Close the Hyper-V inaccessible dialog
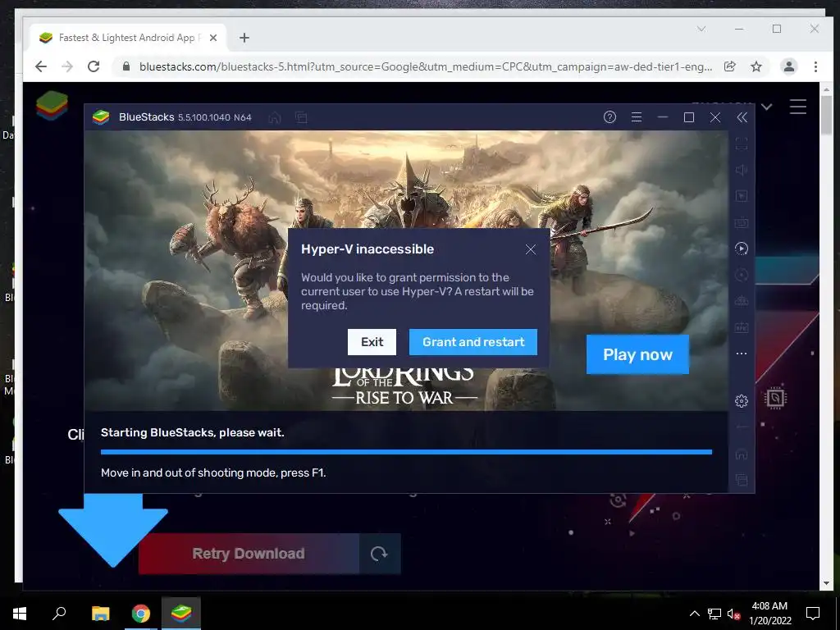This screenshot has width=840, height=630. (531, 249)
